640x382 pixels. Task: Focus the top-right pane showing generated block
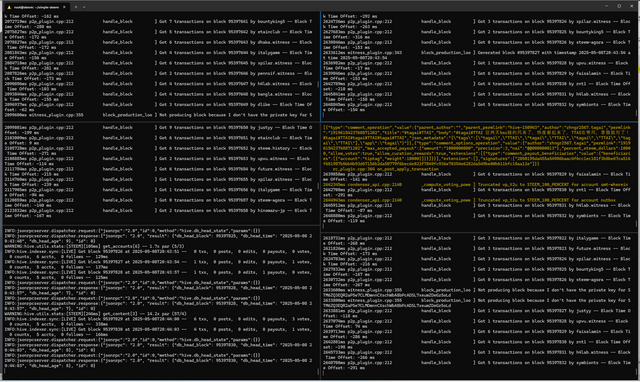coord(479,66)
